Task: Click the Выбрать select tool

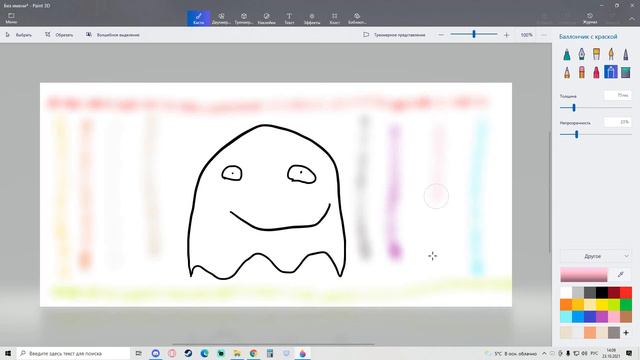Action: 18,35
